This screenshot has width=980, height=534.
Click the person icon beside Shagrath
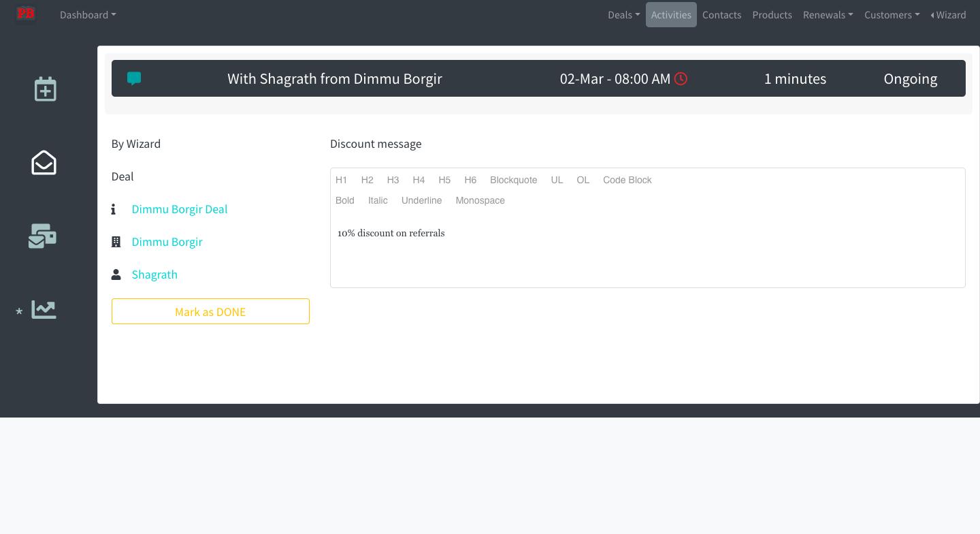click(116, 274)
